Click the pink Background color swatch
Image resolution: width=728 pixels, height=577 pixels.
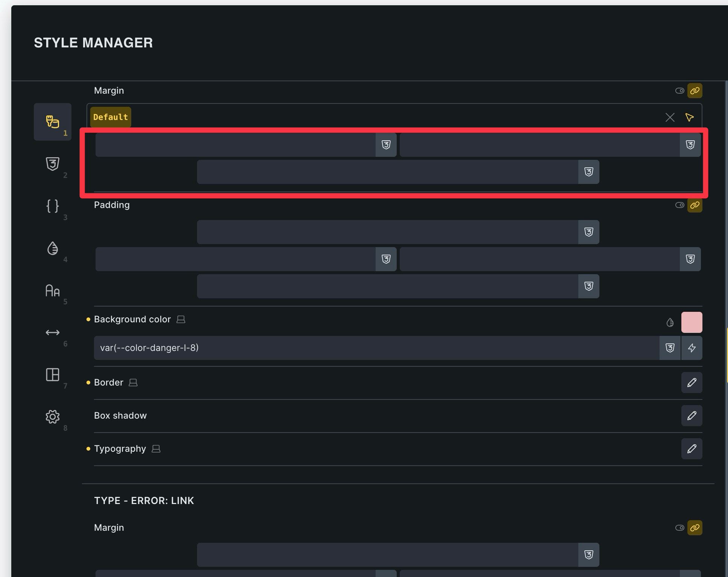pyautogui.click(x=692, y=322)
